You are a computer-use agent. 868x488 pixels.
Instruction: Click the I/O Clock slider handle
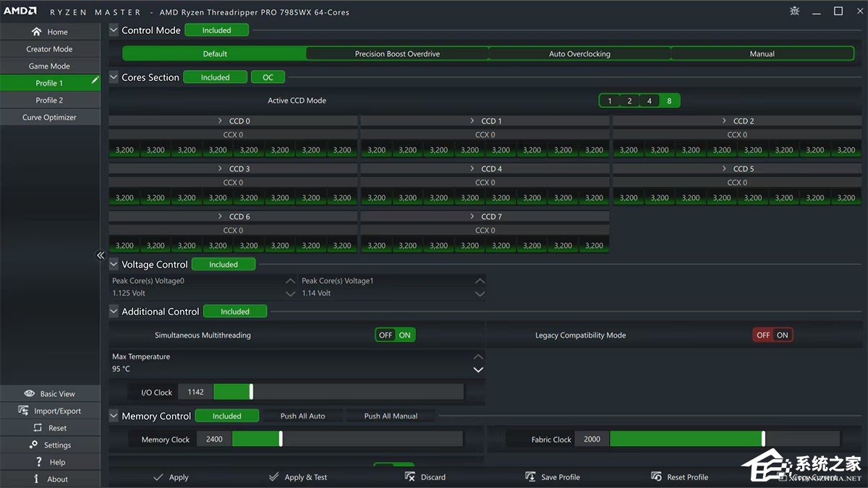(x=251, y=392)
